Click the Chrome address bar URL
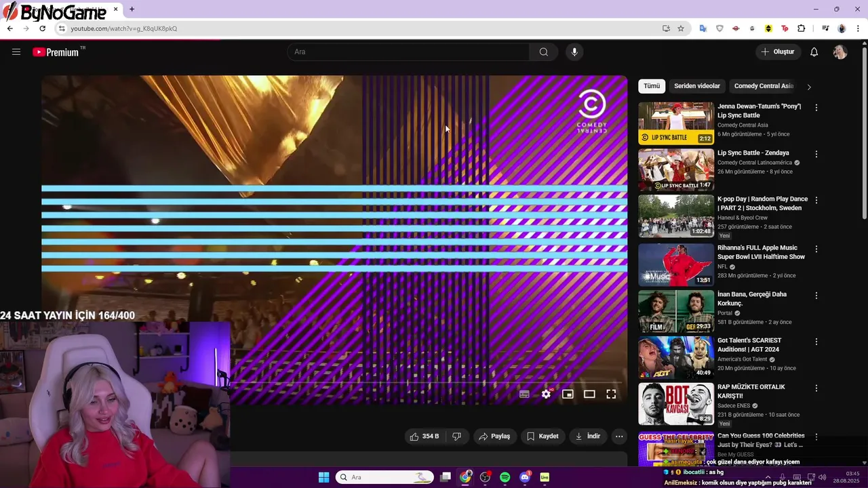Viewport: 868px width, 488px height. tap(124, 28)
